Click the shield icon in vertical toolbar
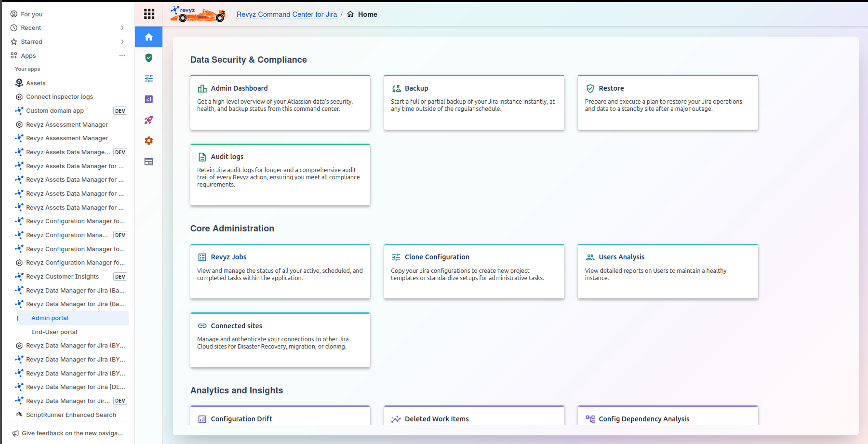The width and height of the screenshot is (868, 444). pyautogui.click(x=148, y=58)
